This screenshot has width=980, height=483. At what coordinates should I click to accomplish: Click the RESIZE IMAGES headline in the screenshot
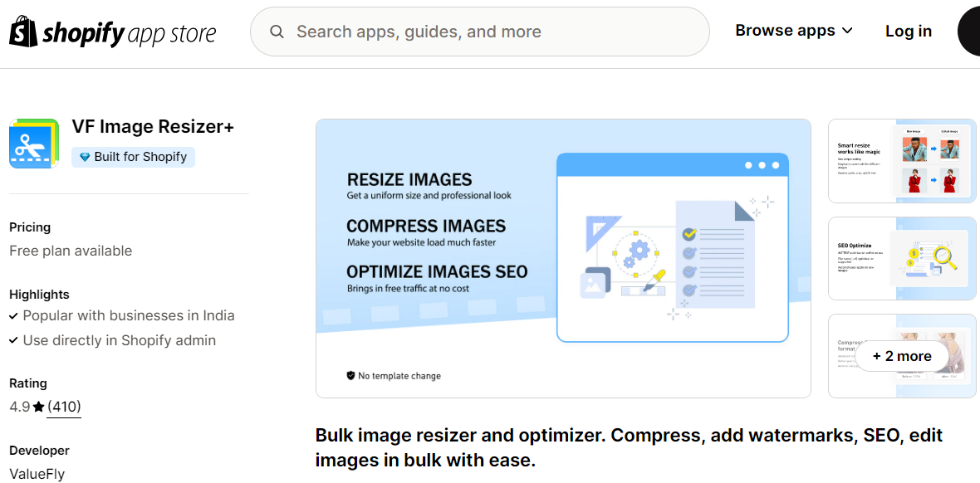click(409, 180)
